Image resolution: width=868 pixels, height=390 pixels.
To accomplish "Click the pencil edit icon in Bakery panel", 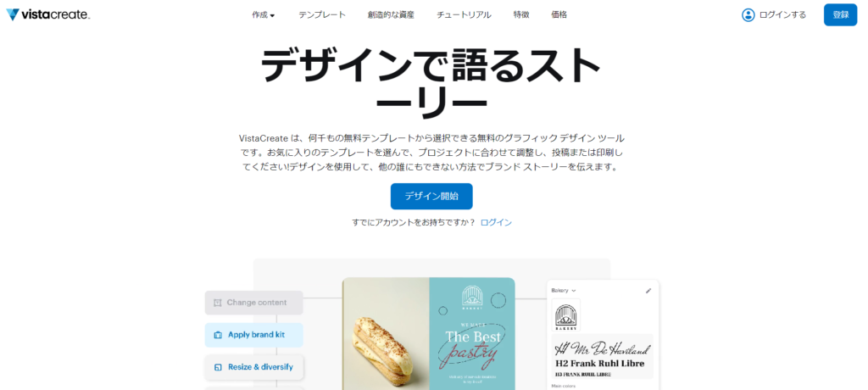I will (x=648, y=290).
